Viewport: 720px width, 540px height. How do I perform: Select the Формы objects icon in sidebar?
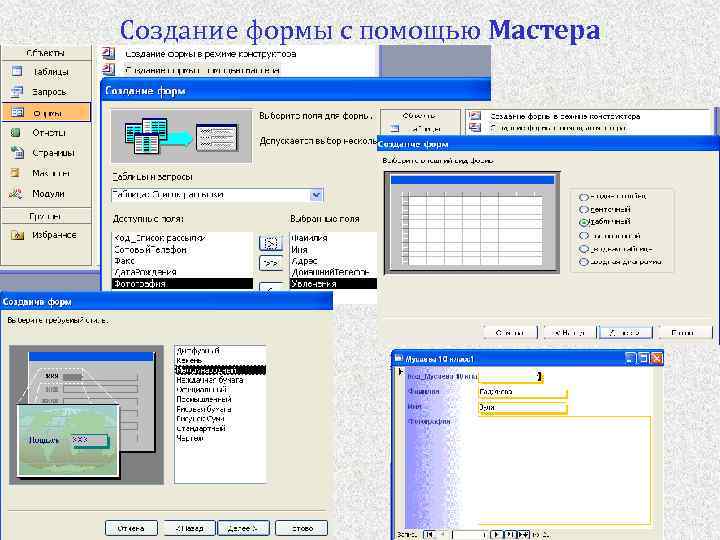coord(17,112)
